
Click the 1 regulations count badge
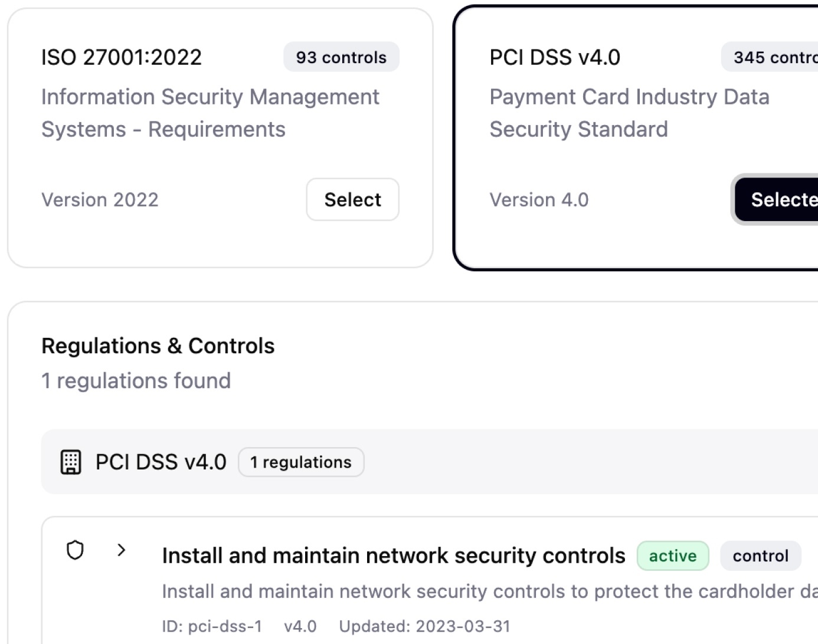point(300,462)
